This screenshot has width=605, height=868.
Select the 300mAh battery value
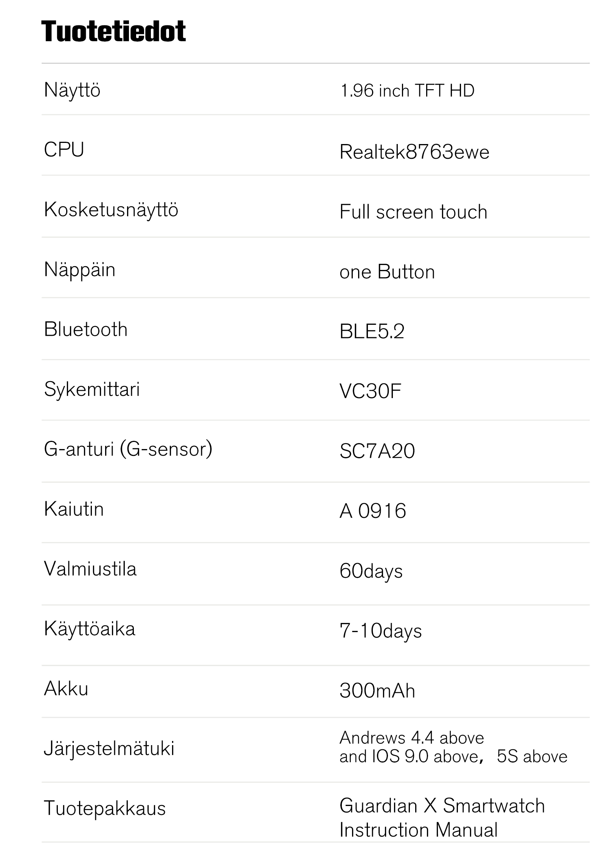377,691
